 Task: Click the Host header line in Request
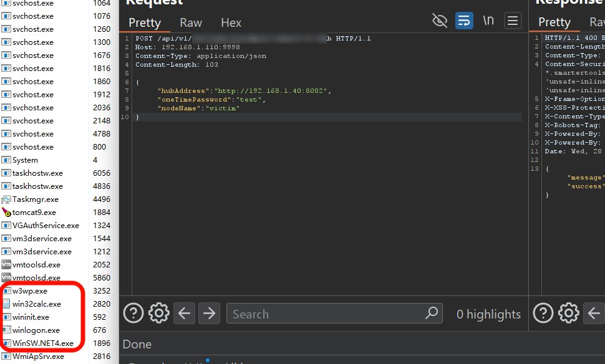coord(188,47)
